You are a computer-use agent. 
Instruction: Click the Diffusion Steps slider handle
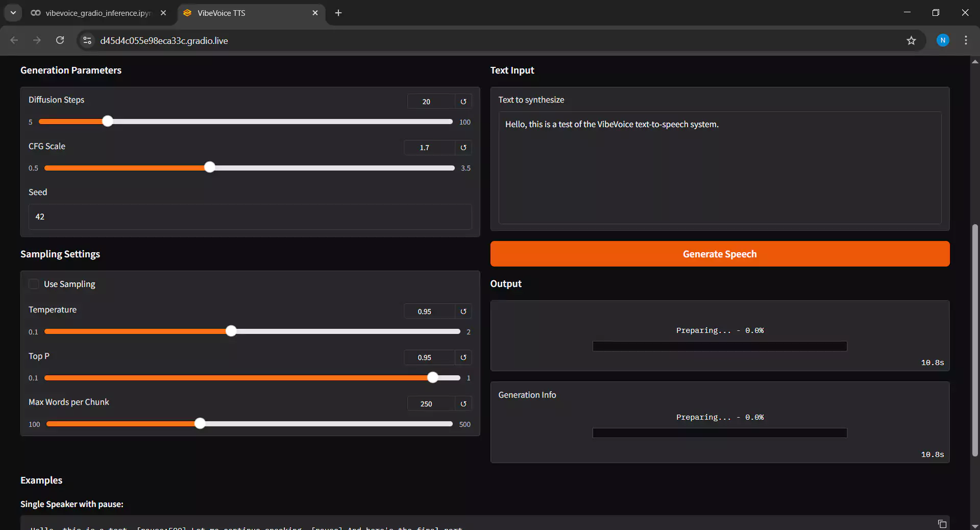pos(107,122)
